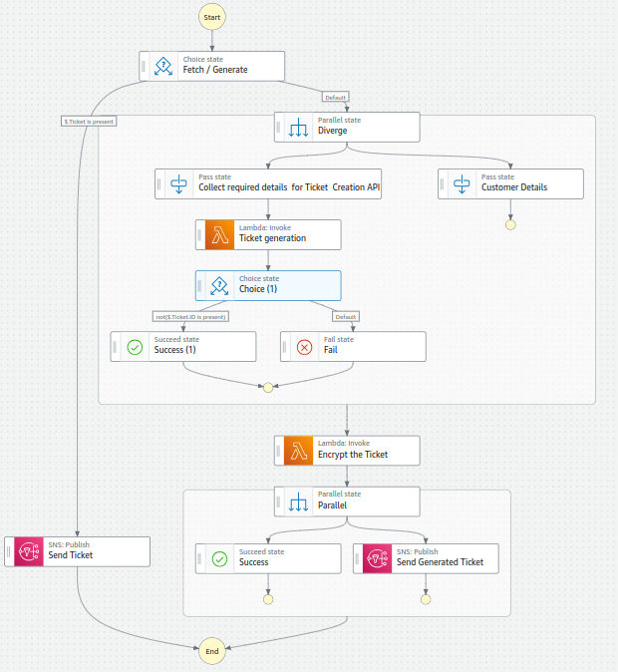Click the 'Success (1)' node title
Image resolution: width=618 pixels, height=672 pixels.
(174, 350)
